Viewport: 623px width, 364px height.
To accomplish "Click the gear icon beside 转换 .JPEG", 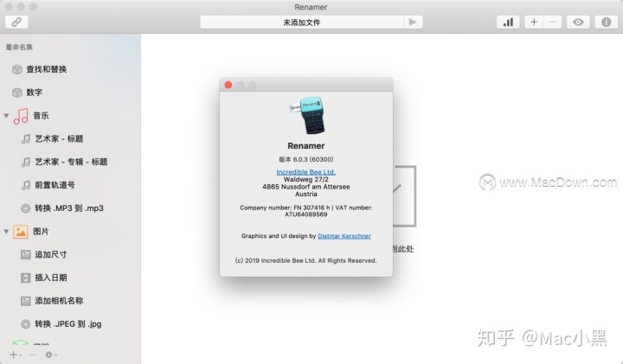I will 25,324.
